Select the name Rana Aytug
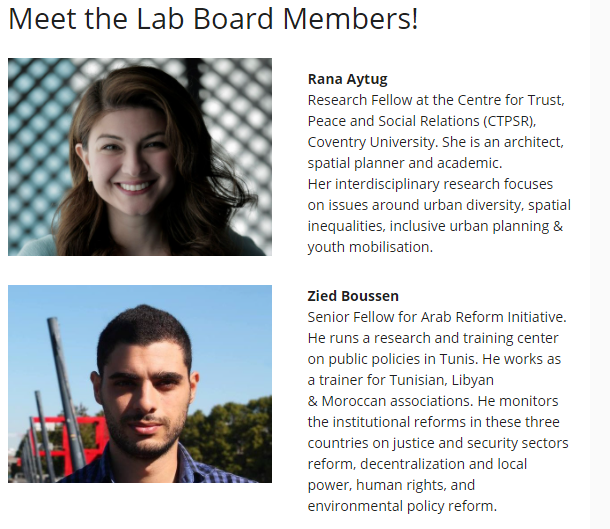 point(347,79)
